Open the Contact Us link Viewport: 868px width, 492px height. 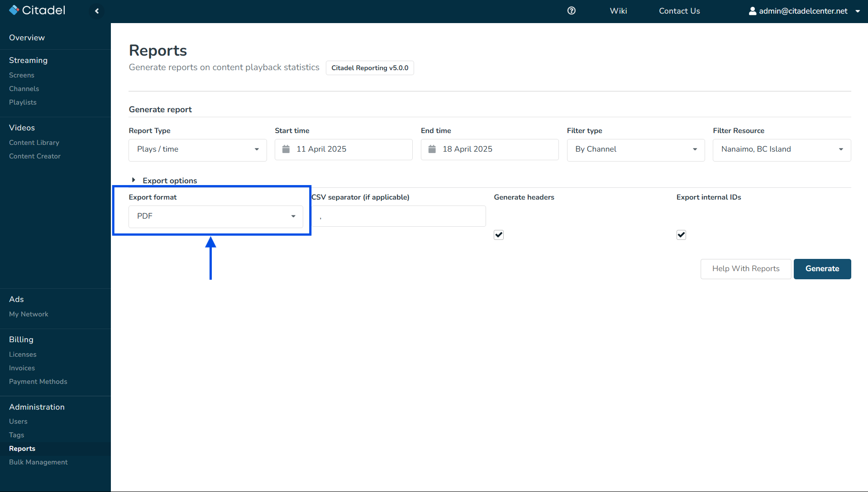point(679,11)
